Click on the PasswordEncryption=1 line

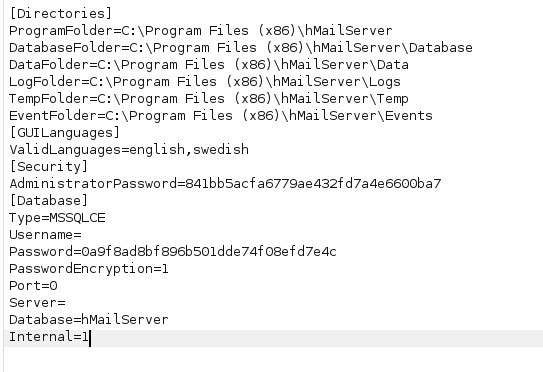pos(89,268)
